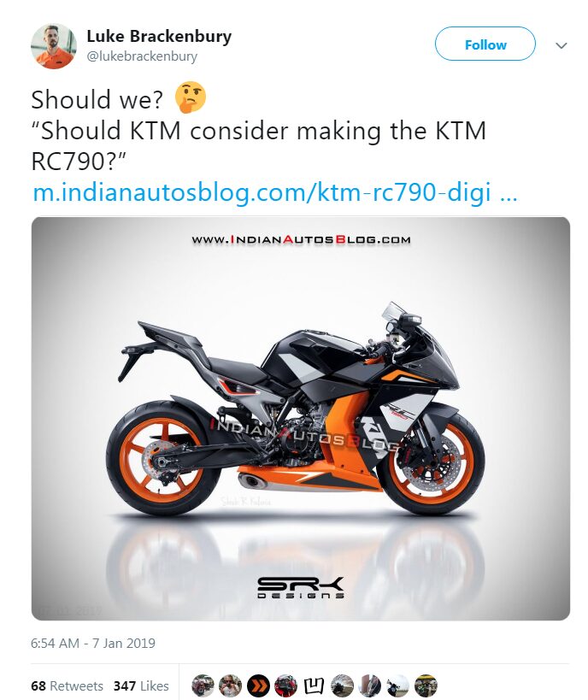Image resolution: width=588 pixels, height=700 pixels.
Task: Click the www.IndianAutosBlog.com watermark header
Action: (x=301, y=239)
